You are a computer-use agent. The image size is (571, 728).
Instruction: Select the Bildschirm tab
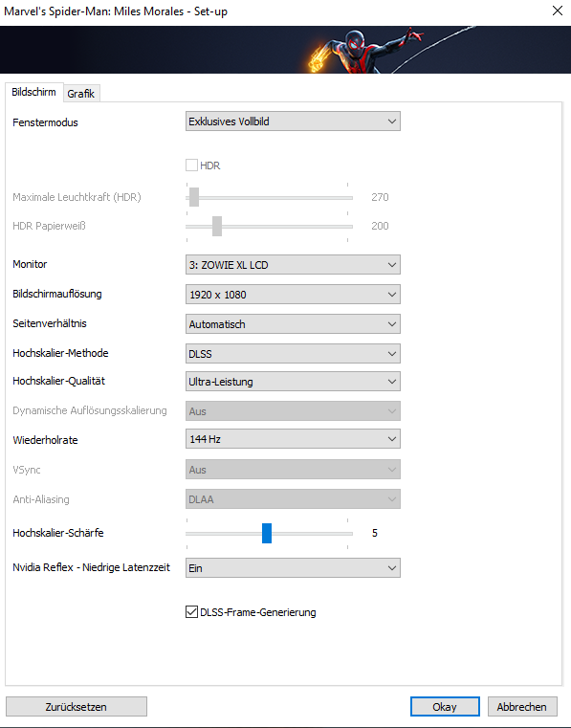click(33, 92)
